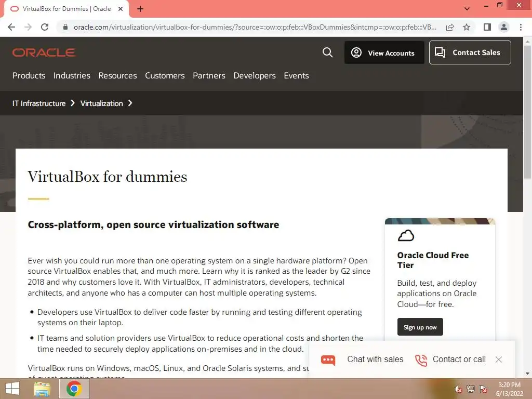Image resolution: width=532 pixels, height=399 pixels.
Task: Close the VirtualBox for Dummies tab
Action: coord(121,9)
